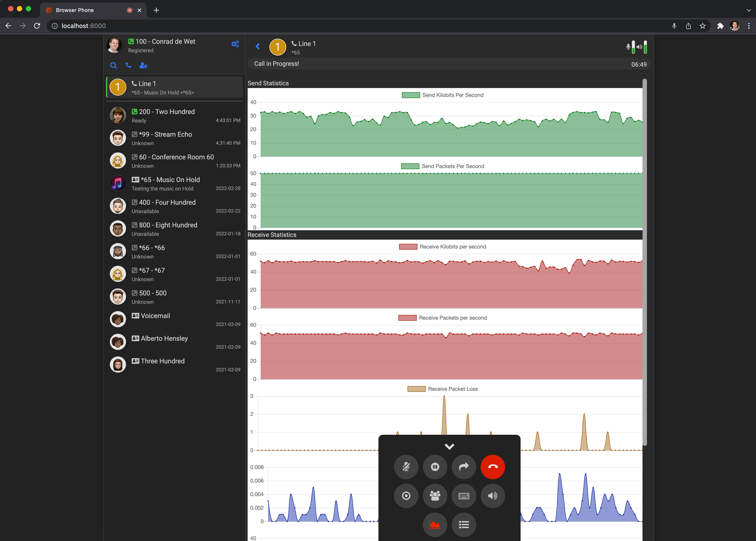Toggle the call statistics chart icon

click(x=435, y=525)
